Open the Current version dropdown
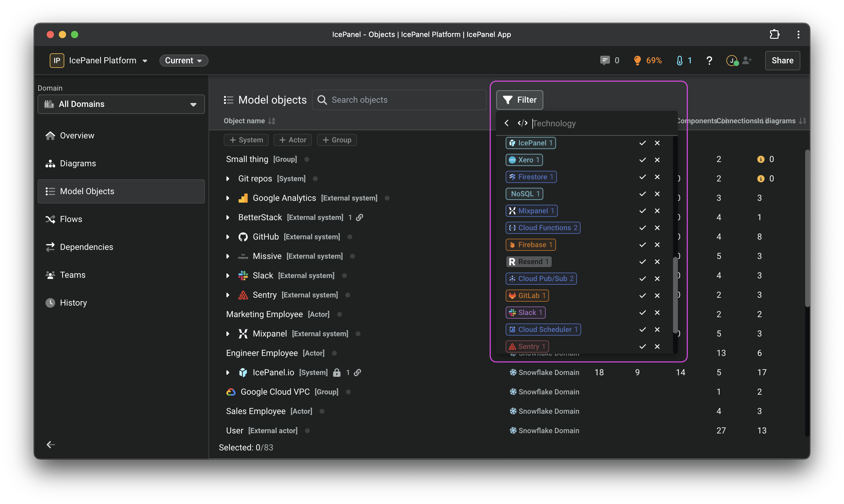Image resolution: width=844 pixels, height=504 pixels. click(x=183, y=61)
